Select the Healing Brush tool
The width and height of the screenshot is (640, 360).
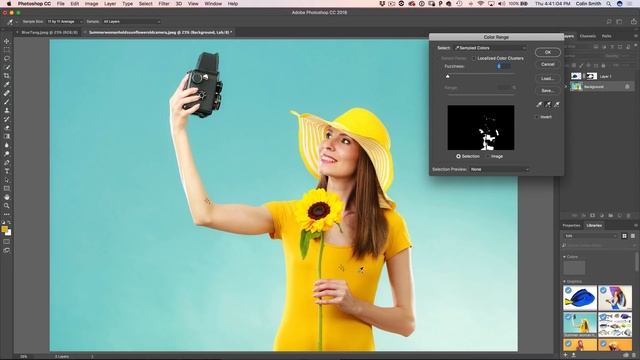(x=7, y=93)
